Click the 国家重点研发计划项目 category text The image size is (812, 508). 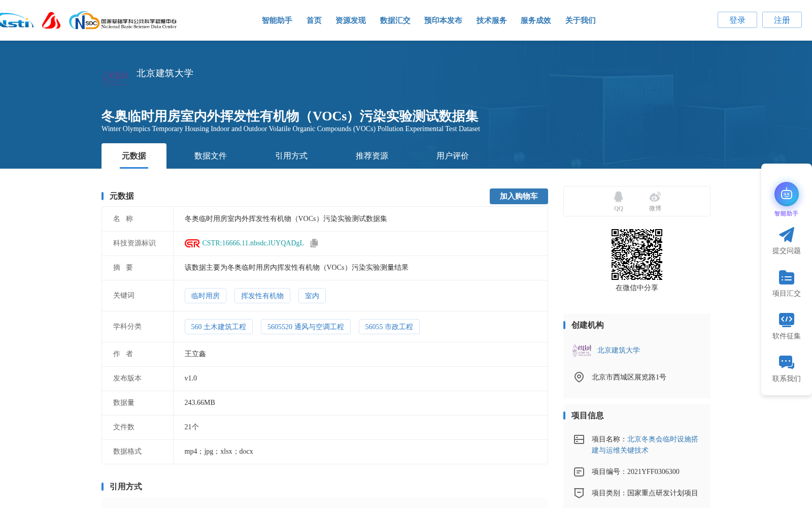point(663,493)
